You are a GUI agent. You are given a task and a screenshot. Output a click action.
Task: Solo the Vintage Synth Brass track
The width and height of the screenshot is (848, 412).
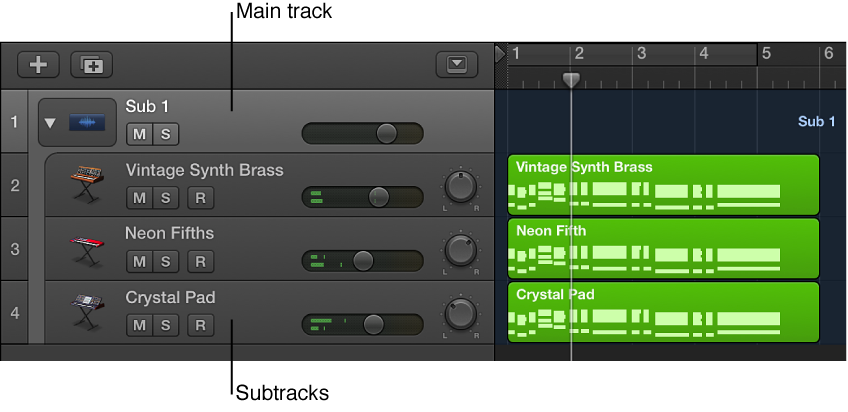click(x=165, y=198)
